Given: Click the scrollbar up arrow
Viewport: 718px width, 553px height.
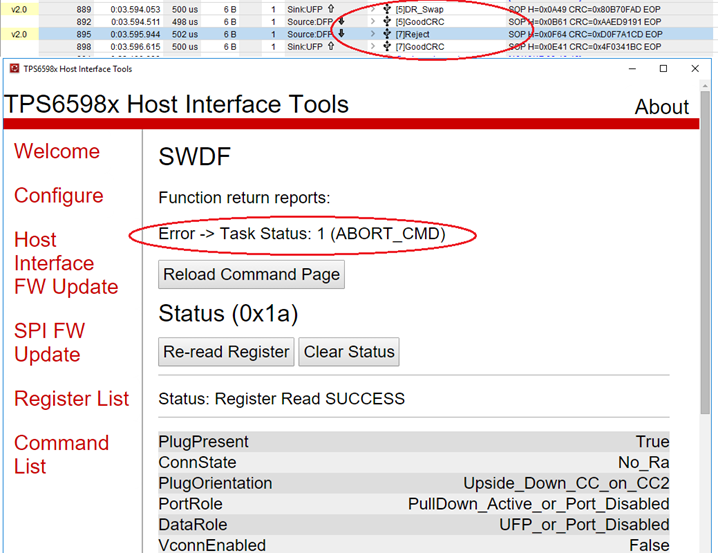Looking at the screenshot, I should coord(705,85).
